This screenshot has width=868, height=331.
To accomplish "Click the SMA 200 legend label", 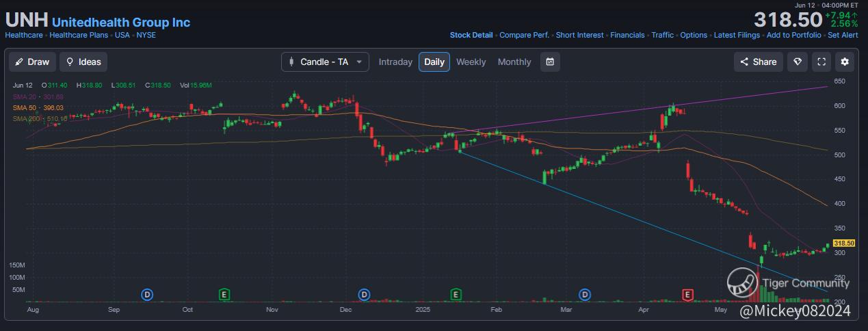I will point(40,118).
